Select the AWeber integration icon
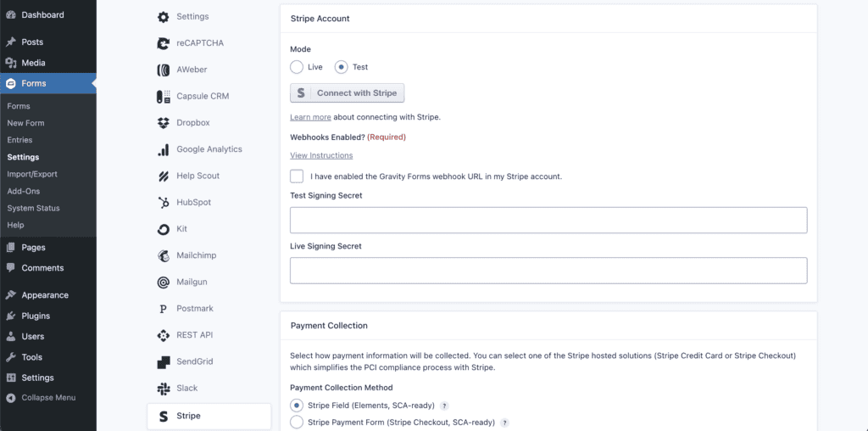The height and width of the screenshot is (431, 868). pyautogui.click(x=164, y=70)
